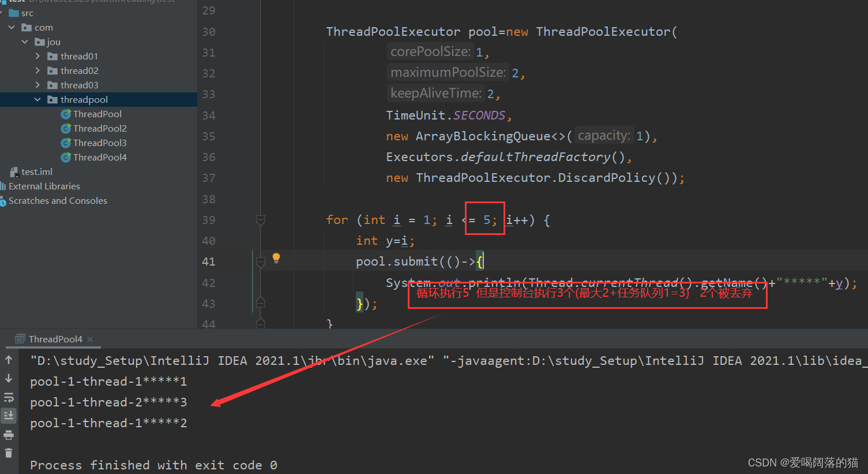Viewport: 868px width, 474px height.
Task: Click console output pool-1-thread-1*****1
Action: pos(108,381)
